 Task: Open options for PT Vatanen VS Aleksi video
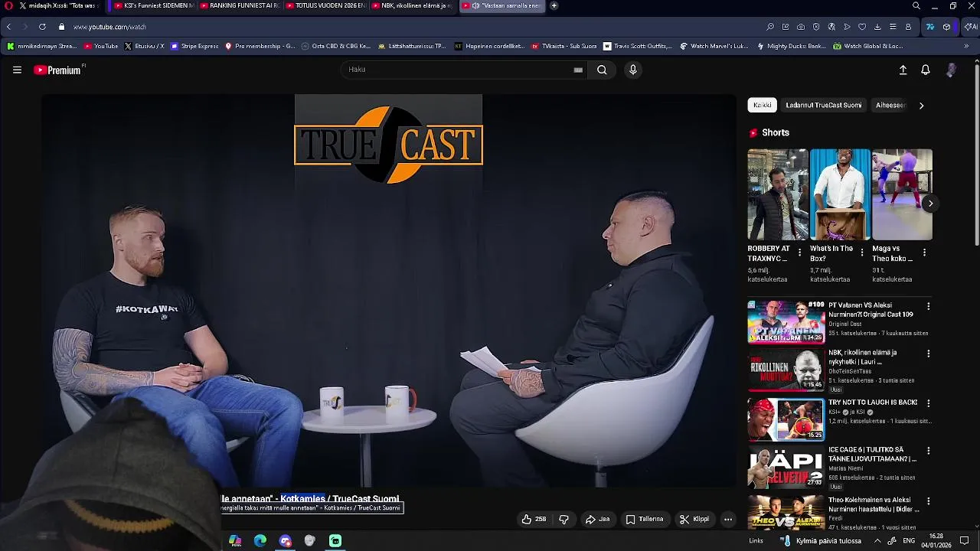[928, 306]
